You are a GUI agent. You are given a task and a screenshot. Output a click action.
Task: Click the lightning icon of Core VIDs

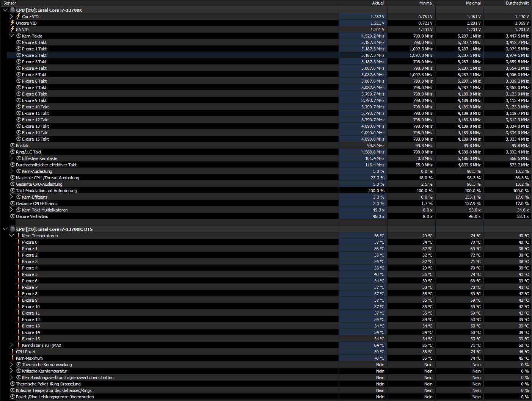[18, 16]
